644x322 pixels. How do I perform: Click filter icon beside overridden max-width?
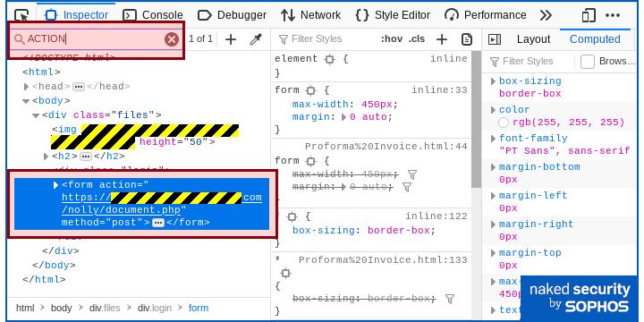412,175
